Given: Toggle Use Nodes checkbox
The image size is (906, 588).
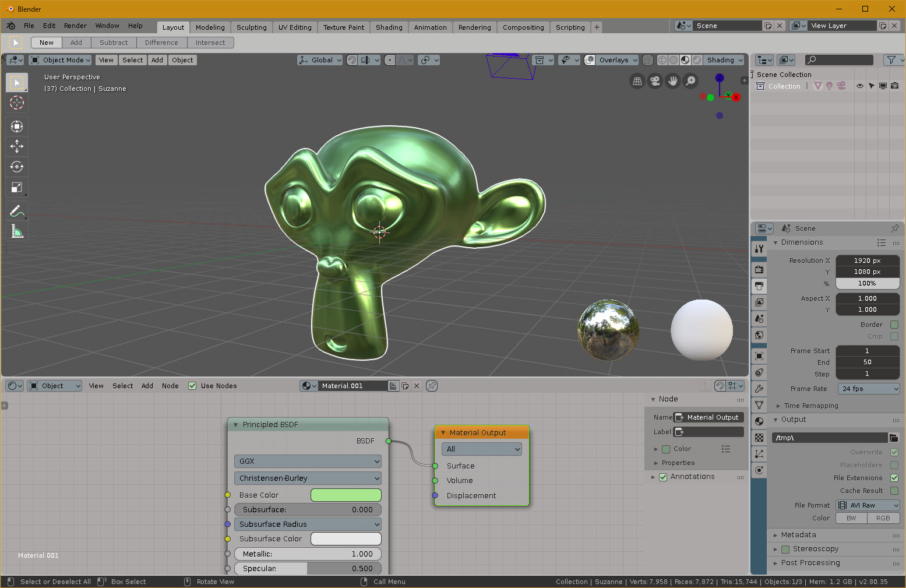Looking at the screenshot, I should tap(192, 386).
